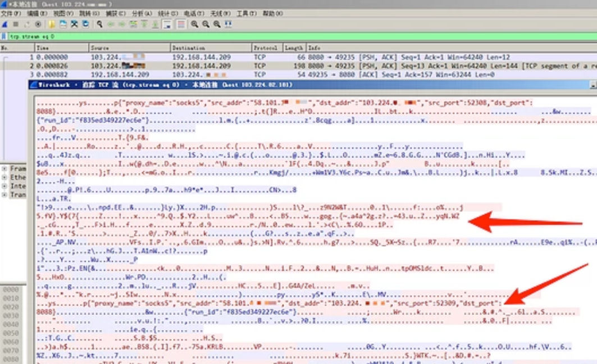Image resolution: width=597 pixels, height=364 pixels.
Task: Jump to the first packet
Action: [x=144, y=24]
